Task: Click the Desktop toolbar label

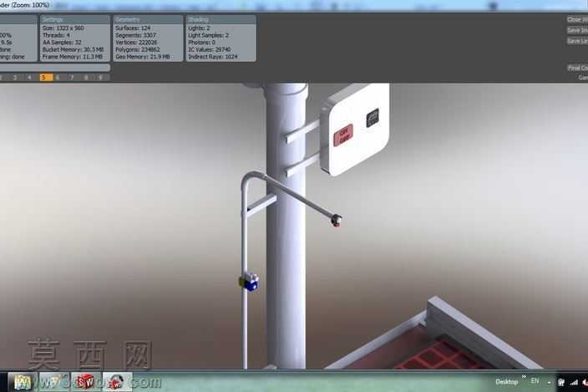Action: click(507, 382)
